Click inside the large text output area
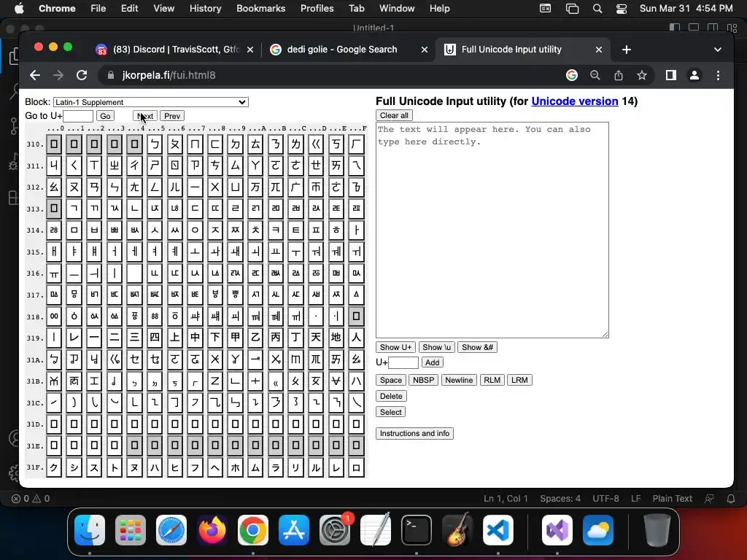Screen dimensions: 747x560 492,230
